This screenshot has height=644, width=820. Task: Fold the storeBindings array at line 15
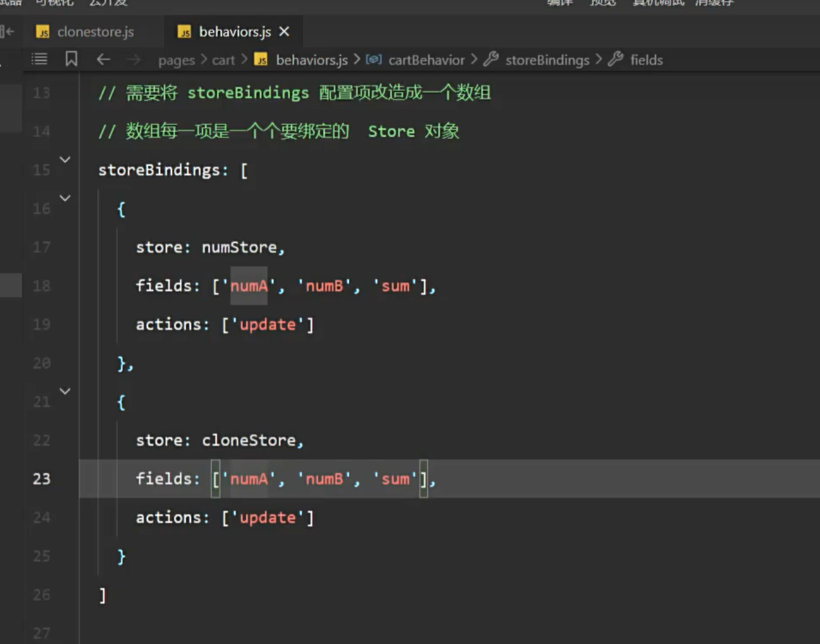(65, 159)
